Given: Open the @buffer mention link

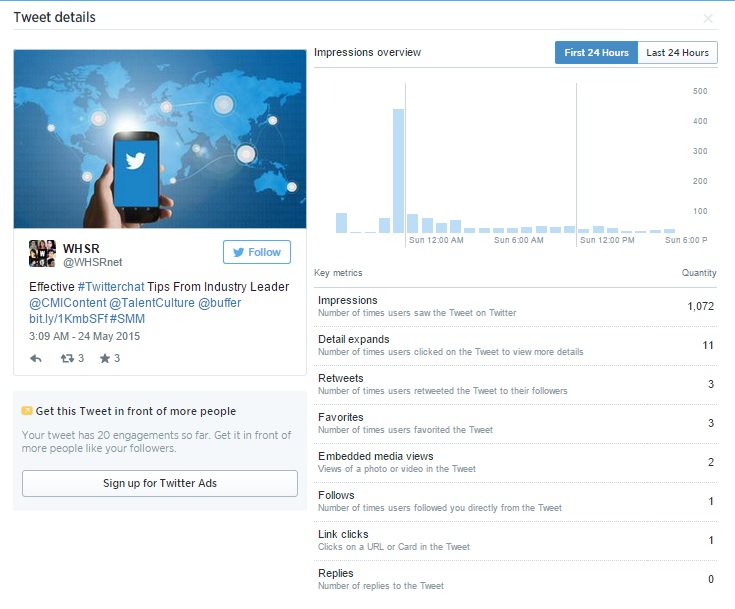Looking at the screenshot, I should click(219, 303).
